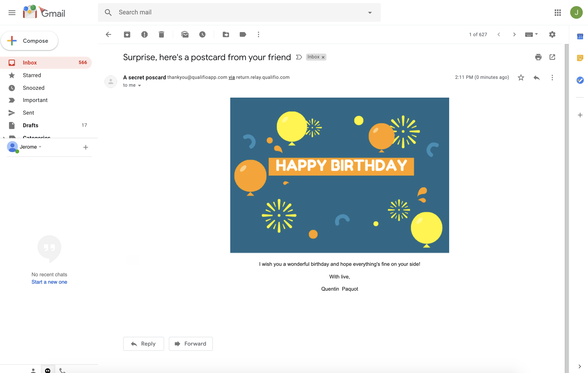Click the Happy Birthday postcard image
This screenshot has height=373, width=588.
pos(339,175)
